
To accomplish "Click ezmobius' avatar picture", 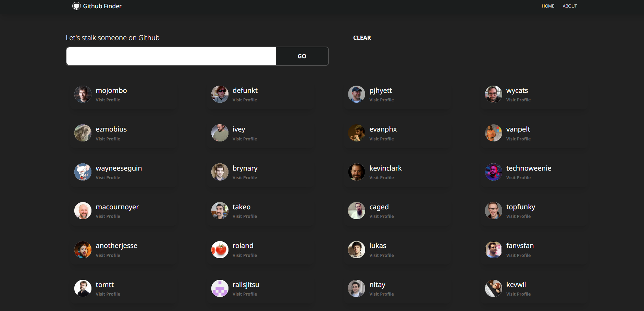I will pos(83,133).
